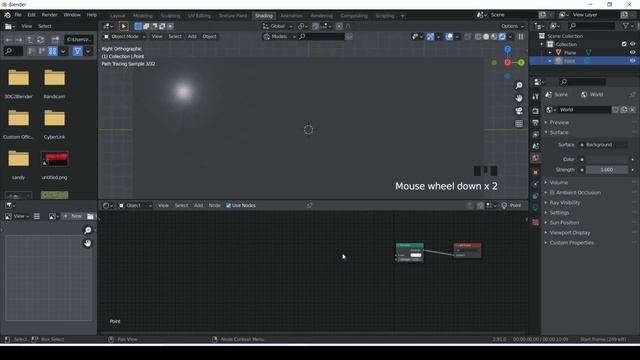
Task: Open the Object Mode dropdown
Action: [x=124, y=36]
